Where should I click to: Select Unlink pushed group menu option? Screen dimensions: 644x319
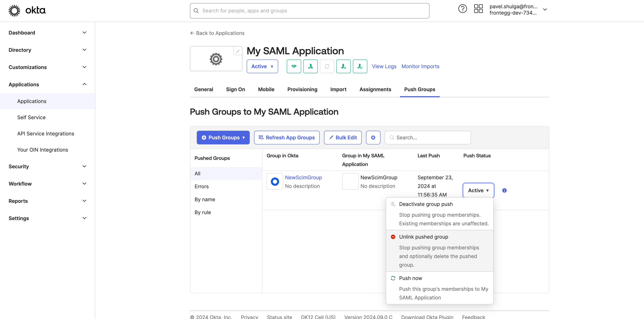coord(439,251)
